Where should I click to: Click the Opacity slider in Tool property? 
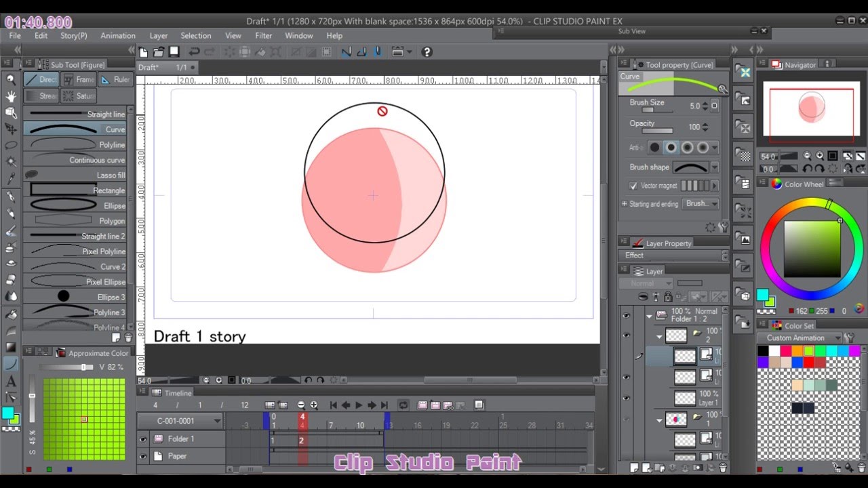coord(657,131)
